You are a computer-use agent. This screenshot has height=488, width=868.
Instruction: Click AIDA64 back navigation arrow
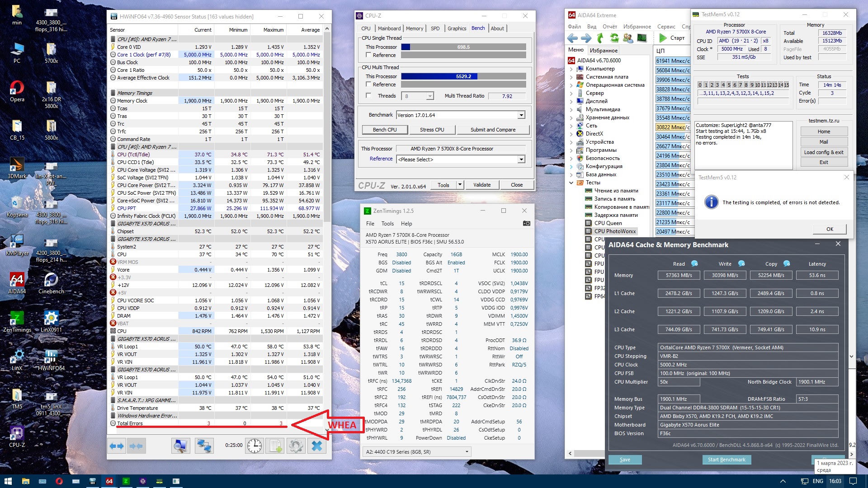[572, 38]
